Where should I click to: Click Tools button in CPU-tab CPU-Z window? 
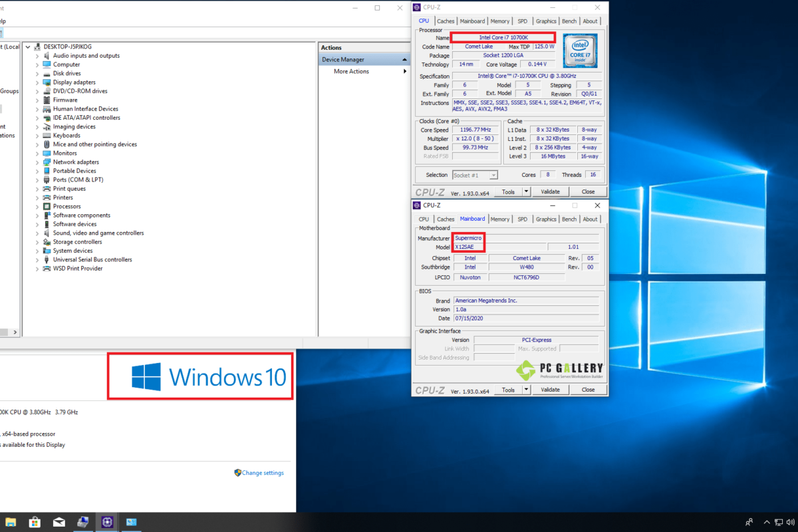click(508, 192)
